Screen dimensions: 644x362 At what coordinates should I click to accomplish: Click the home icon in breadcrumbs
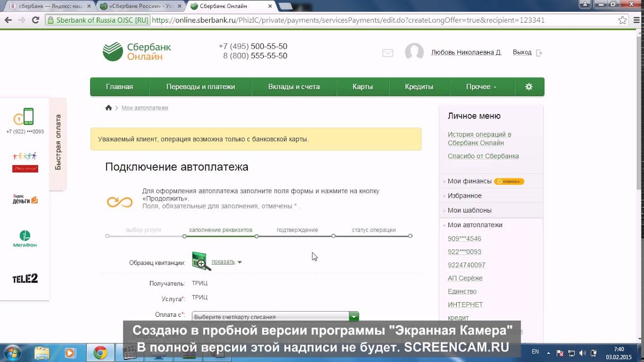(108, 108)
